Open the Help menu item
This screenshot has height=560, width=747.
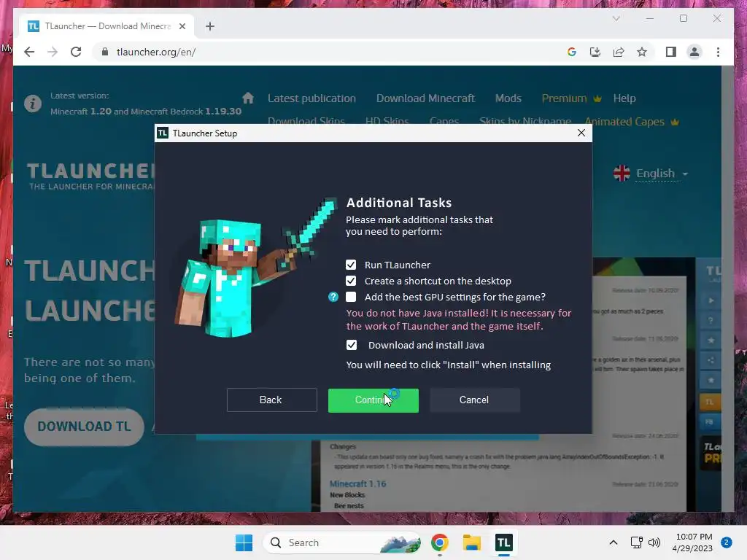coord(624,98)
